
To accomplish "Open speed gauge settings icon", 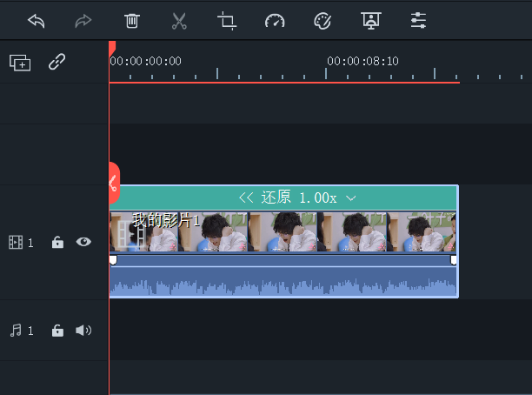I will [x=275, y=22].
